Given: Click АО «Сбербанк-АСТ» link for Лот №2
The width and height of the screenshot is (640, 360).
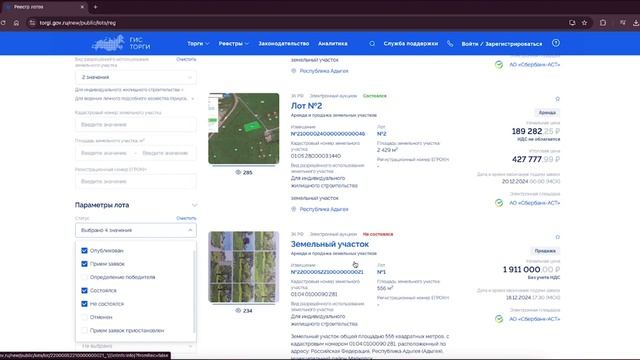Looking at the screenshot, I should point(534,203).
